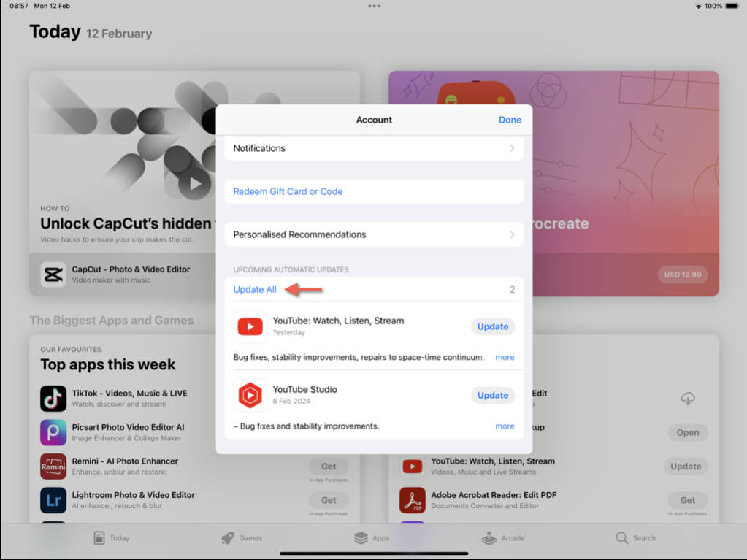Open the Search tab
The image size is (747, 560).
pos(635,538)
